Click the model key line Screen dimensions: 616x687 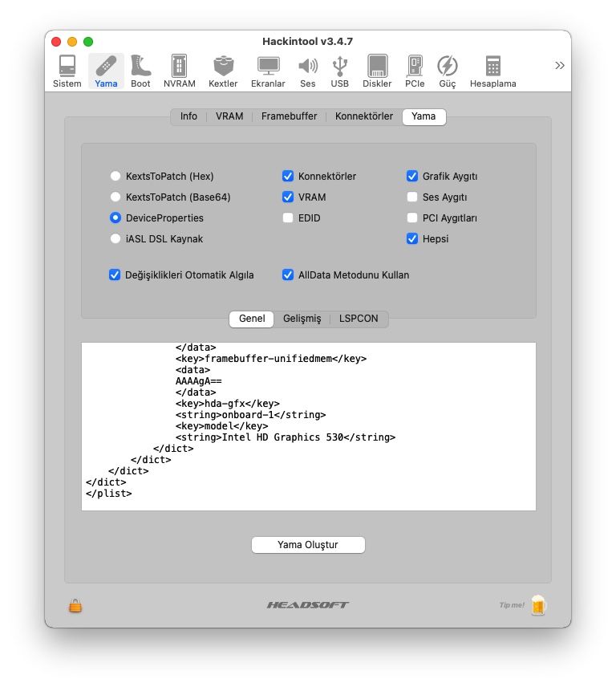click(222, 426)
